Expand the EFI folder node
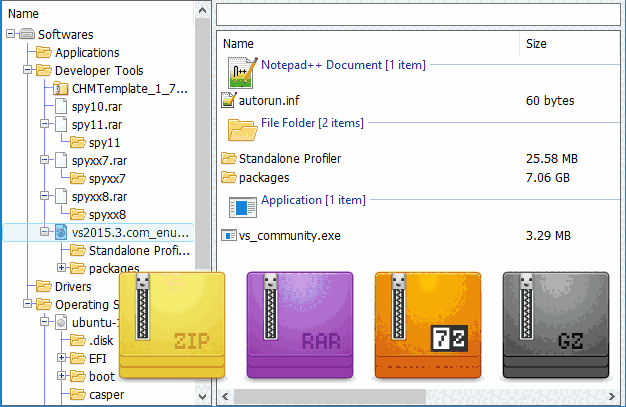This screenshot has width=626, height=407. point(61,357)
